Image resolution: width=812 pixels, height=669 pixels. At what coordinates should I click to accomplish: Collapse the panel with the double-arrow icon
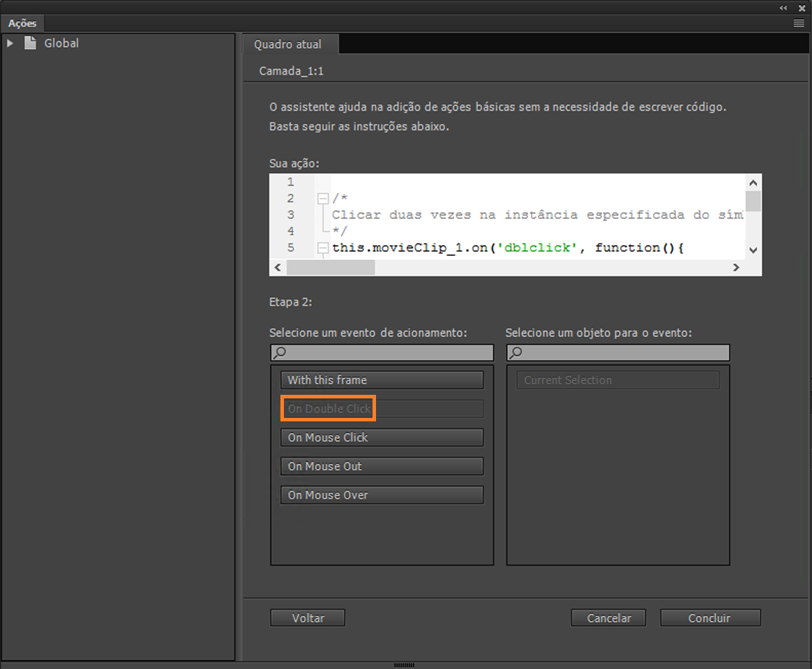783,8
